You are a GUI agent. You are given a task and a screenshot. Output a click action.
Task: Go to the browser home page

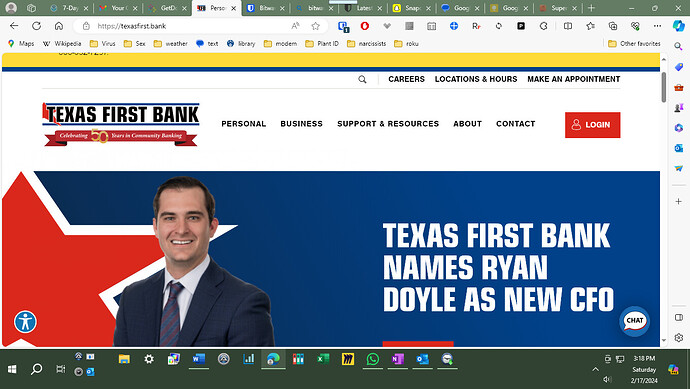pos(59,26)
